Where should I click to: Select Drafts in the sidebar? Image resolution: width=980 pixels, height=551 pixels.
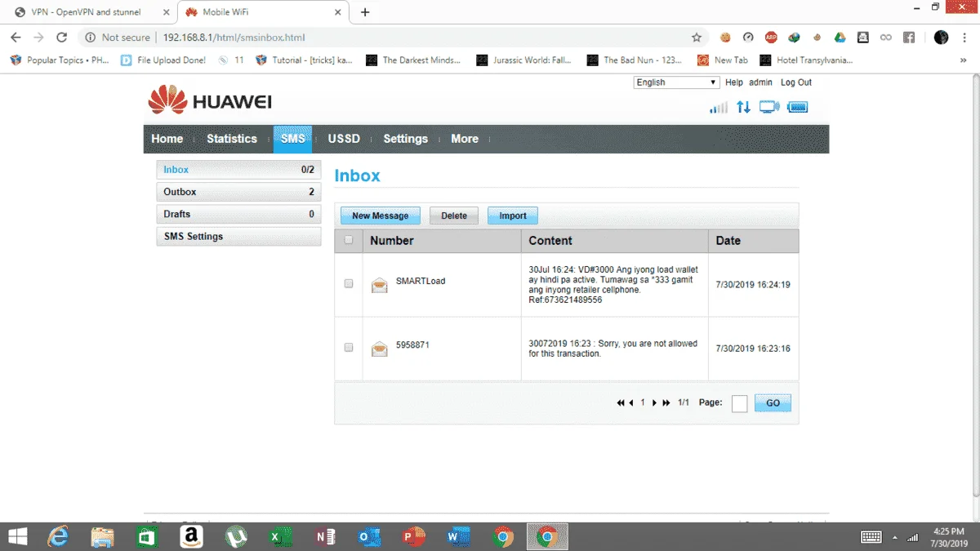tap(238, 214)
